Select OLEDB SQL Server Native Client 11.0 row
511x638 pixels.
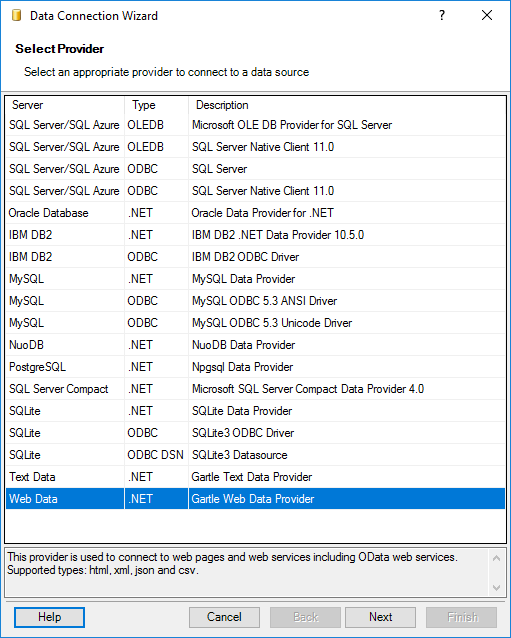pyautogui.click(x=256, y=147)
